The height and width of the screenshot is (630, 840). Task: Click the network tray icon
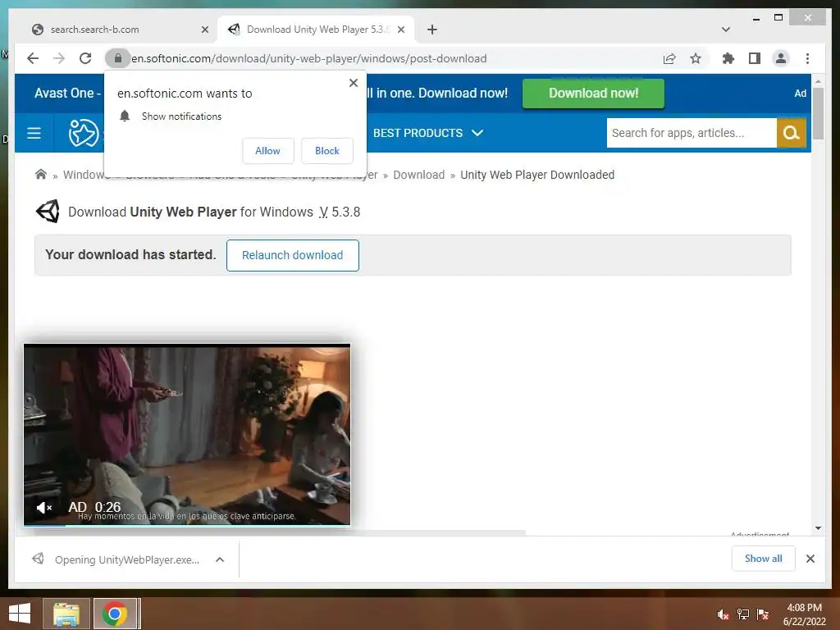[743, 614]
